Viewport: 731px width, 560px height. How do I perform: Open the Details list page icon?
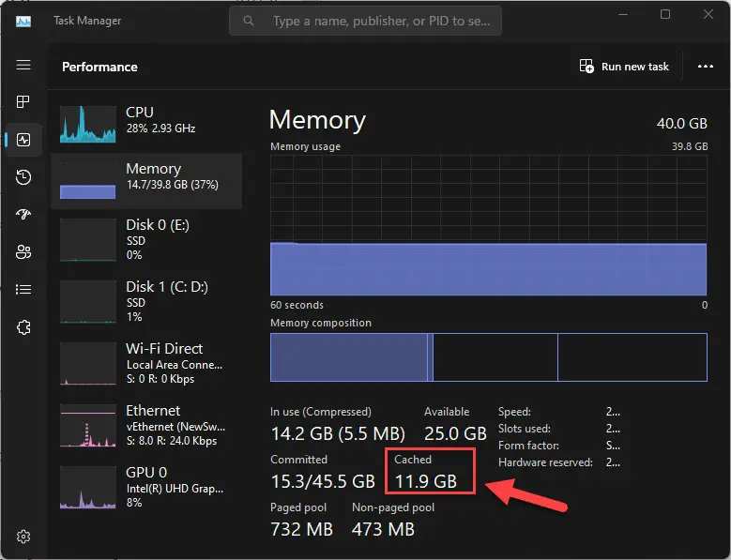pyautogui.click(x=23, y=289)
